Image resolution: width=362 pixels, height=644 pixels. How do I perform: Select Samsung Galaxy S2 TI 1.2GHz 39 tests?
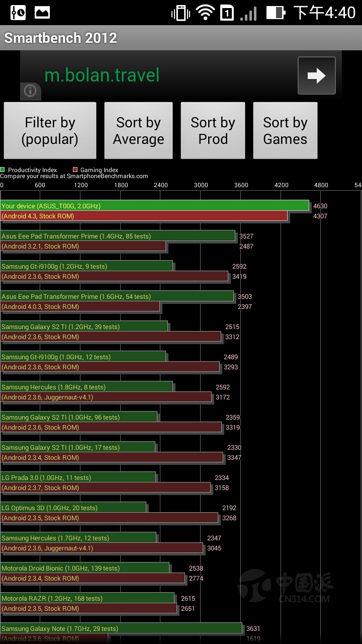point(84,327)
